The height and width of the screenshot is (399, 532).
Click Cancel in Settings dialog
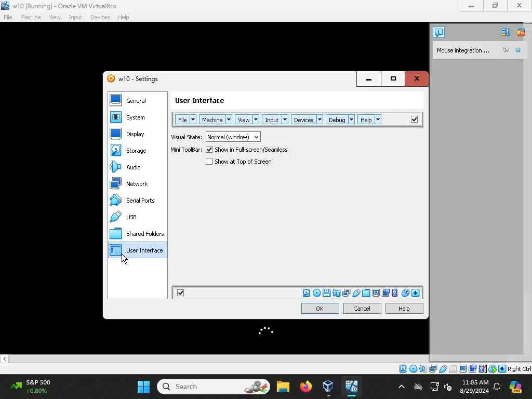(362, 309)
